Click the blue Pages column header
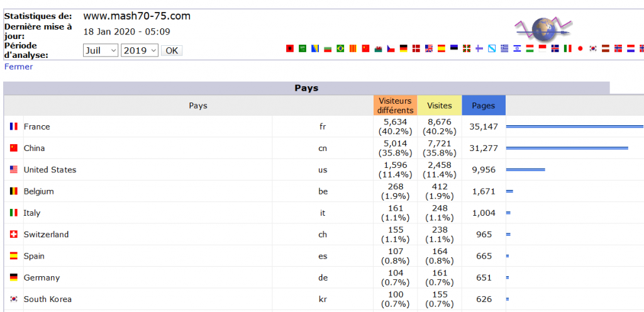This screenshot has width=644, height=312. point(484,106)
